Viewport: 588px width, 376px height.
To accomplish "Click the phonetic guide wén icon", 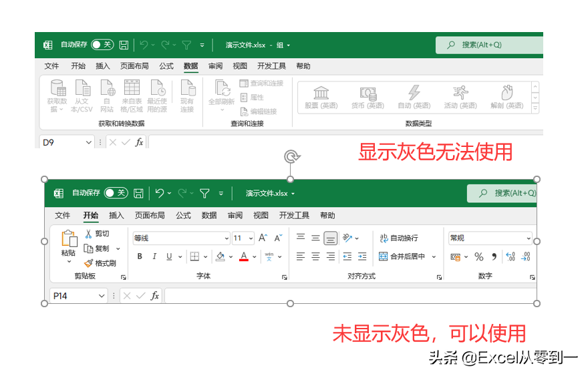I will pos(269,256).
